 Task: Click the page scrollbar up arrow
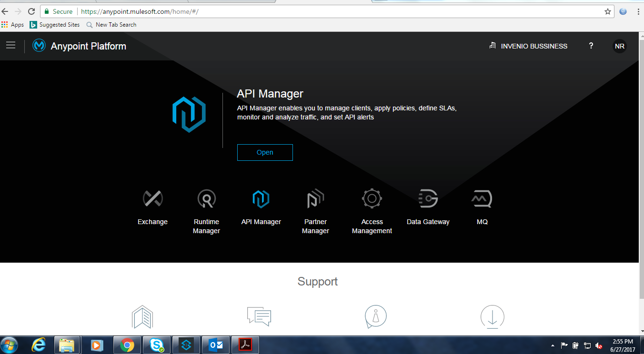tap(641, 35)
